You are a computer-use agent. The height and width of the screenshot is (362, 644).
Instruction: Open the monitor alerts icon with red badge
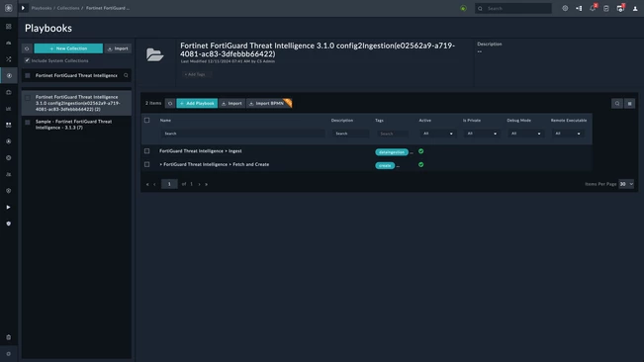pyautogui.click(x=620, y=8)
